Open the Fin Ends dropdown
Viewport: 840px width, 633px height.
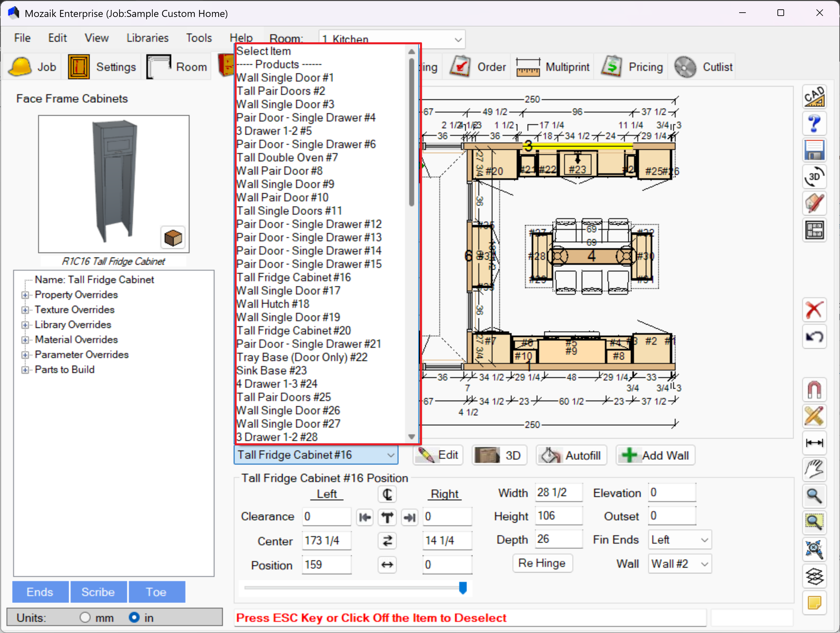(x=679, y=539)
